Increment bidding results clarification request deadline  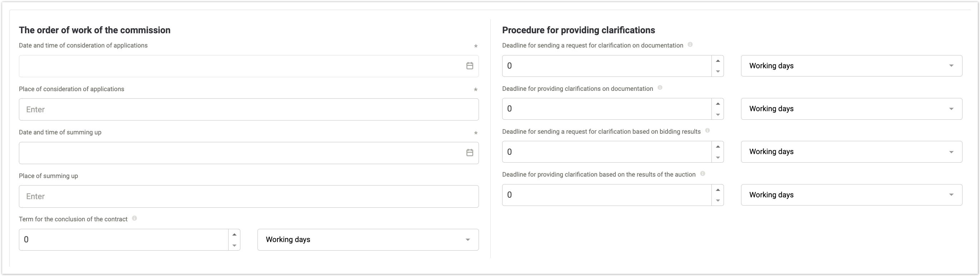click(x=717, y=147)
